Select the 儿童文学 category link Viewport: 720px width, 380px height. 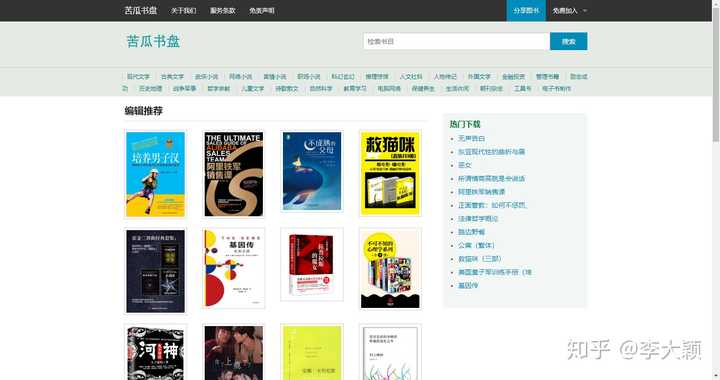[x=253, y=89]
